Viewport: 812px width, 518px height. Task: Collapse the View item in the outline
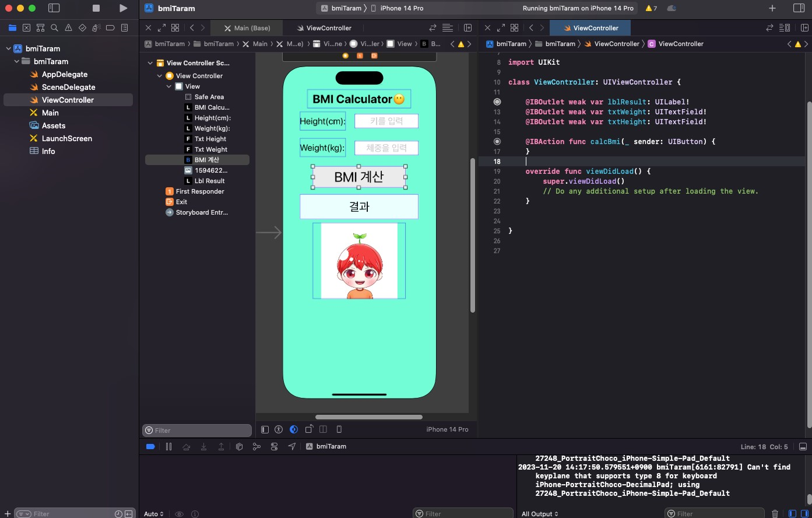click(169, 86)
